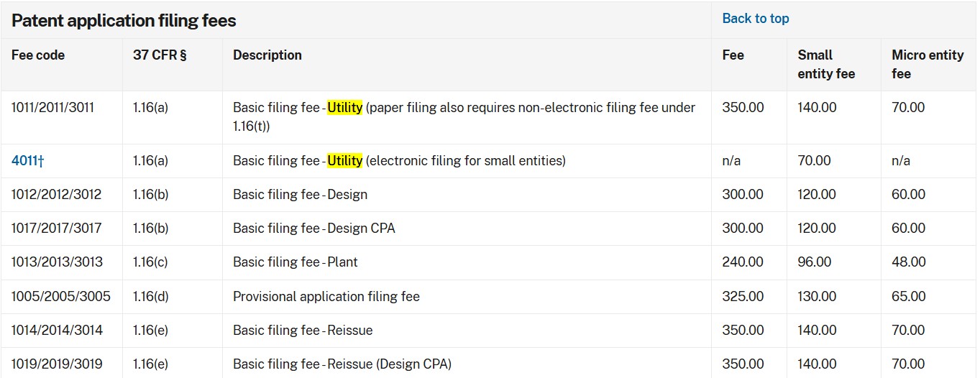The height and width of the screenshot is (378, 980).
Task: Click the 37 CFR § column header
Action: (160, 55)
